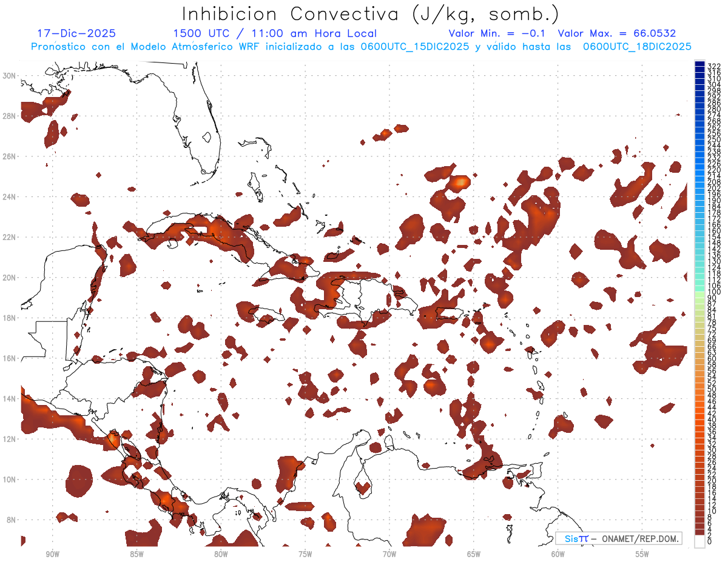This screenshot has width=728, height=562.
Task: Click the valid-until time '0600UTC_18DIC2025'
Action: pyautogui.click(x=637, y=47)
